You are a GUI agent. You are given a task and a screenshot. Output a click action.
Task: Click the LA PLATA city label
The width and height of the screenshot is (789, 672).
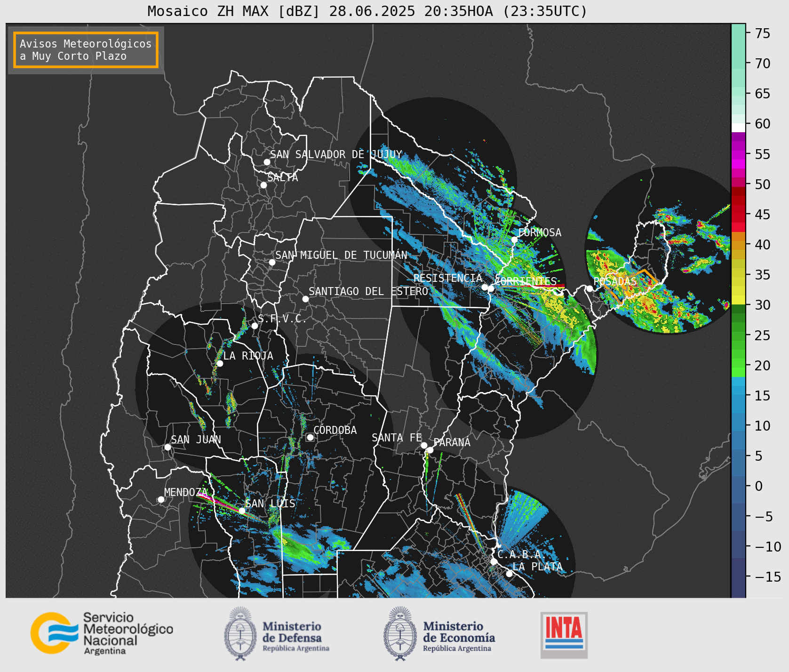pyautogui.click(x=537, y=567)
